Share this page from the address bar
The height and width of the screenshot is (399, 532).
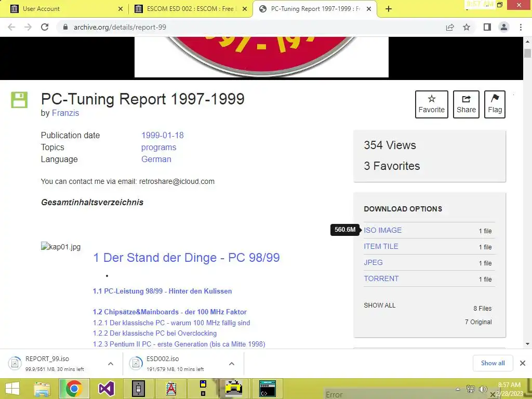pyautogui.click(x=450, y=27)
